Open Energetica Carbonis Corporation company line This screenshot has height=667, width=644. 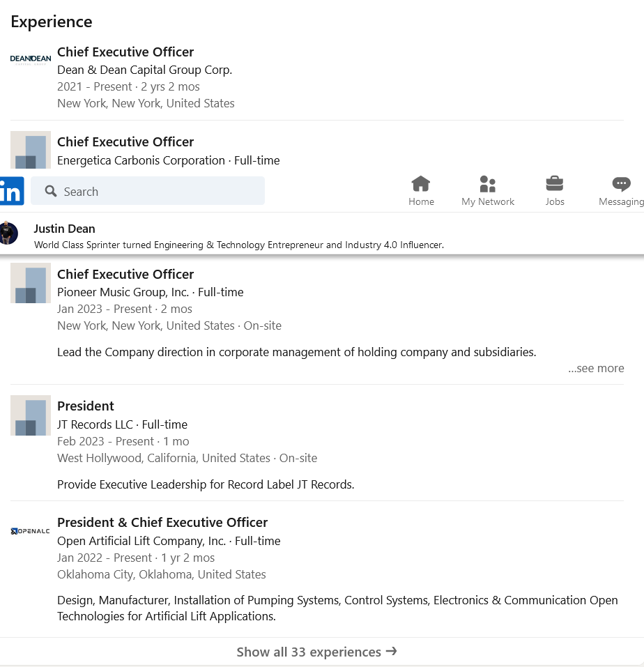click(x=169, y=160)
